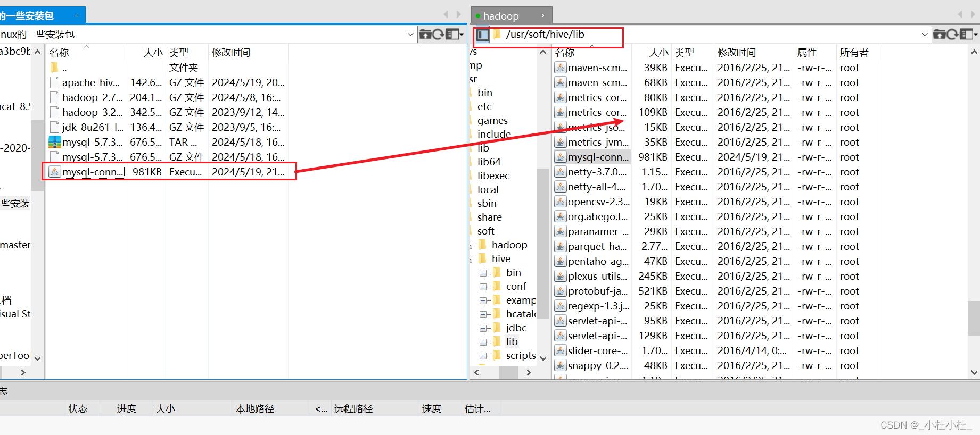Click the 状态 transfer queue column header

[78, 408]
